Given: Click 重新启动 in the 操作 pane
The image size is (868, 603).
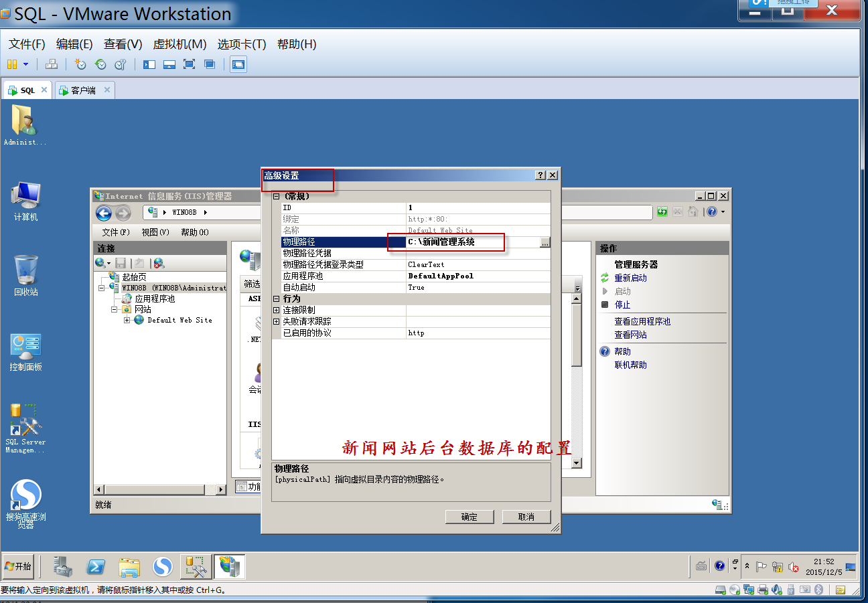Looking at the screenshot, I should pyautogui.click(x=631, y=278).
